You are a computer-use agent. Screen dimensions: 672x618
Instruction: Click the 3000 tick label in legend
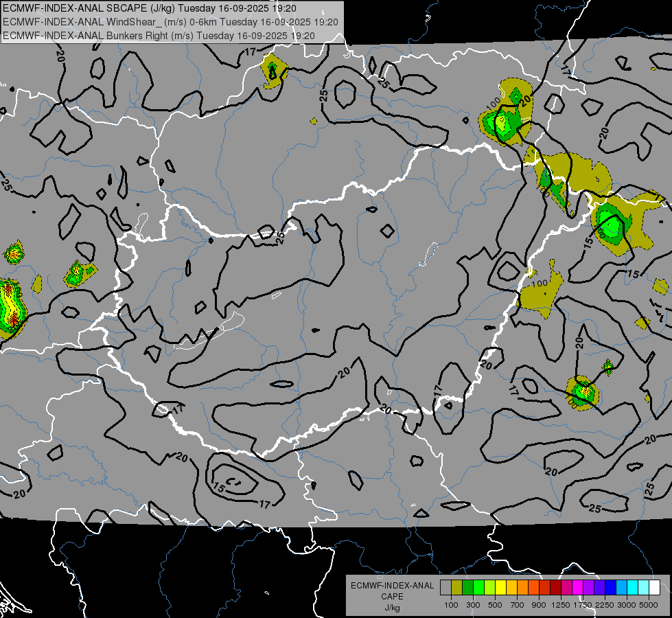627,605
